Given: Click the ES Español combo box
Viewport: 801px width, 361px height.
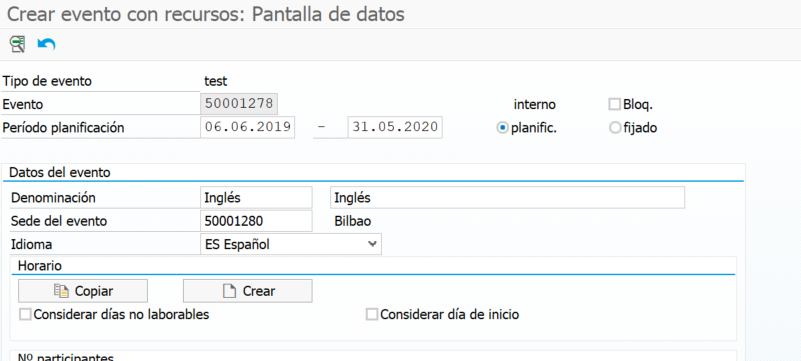Looking at the screenshot, I should [291, 244].
